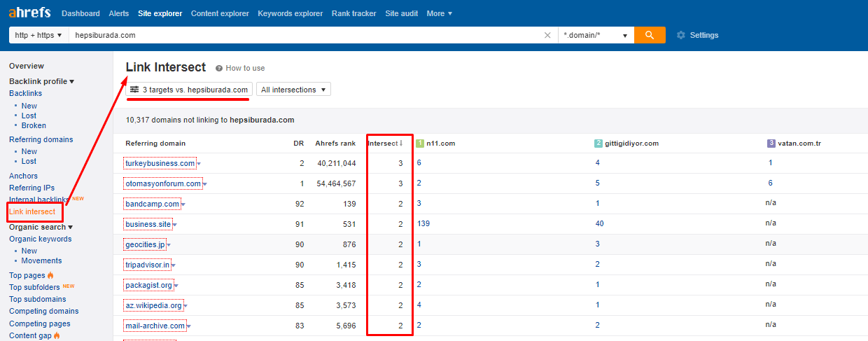Image resolution: width=868 pixels, height=341 pixels.
Task: Open bandcamp.com referring domain
Action: tap(152, 204)
